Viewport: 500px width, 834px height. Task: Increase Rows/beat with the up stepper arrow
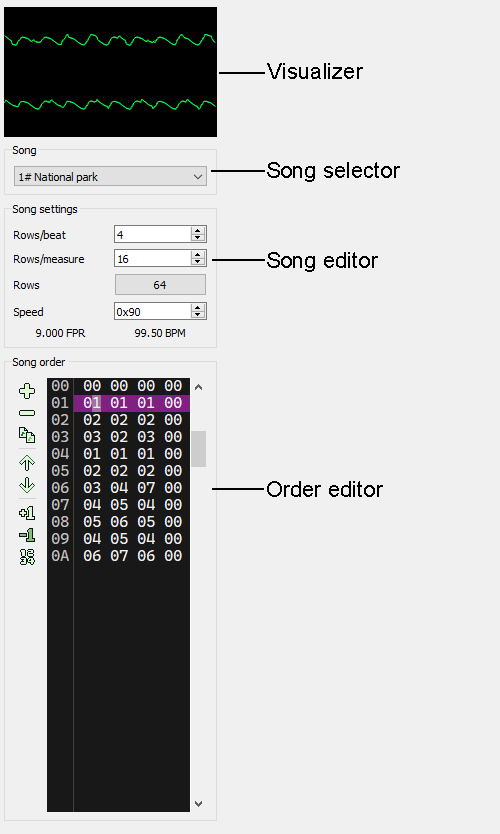click(198, 230)
